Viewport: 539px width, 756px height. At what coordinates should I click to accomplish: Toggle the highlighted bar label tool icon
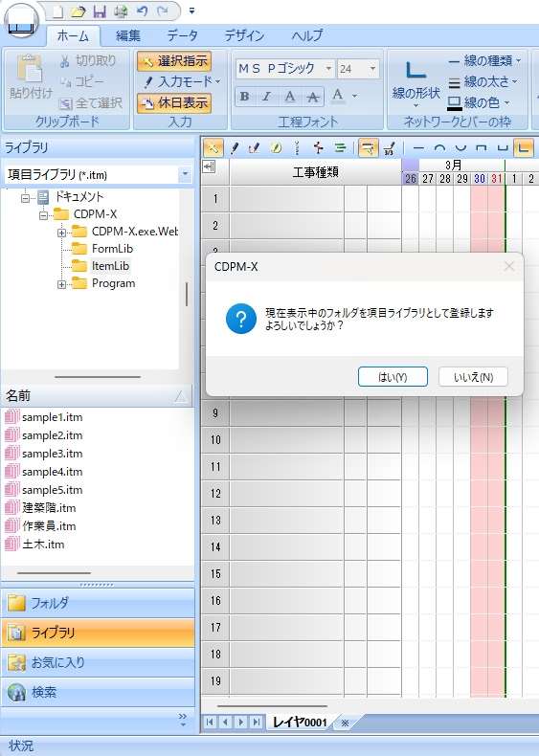pos(369,147)
